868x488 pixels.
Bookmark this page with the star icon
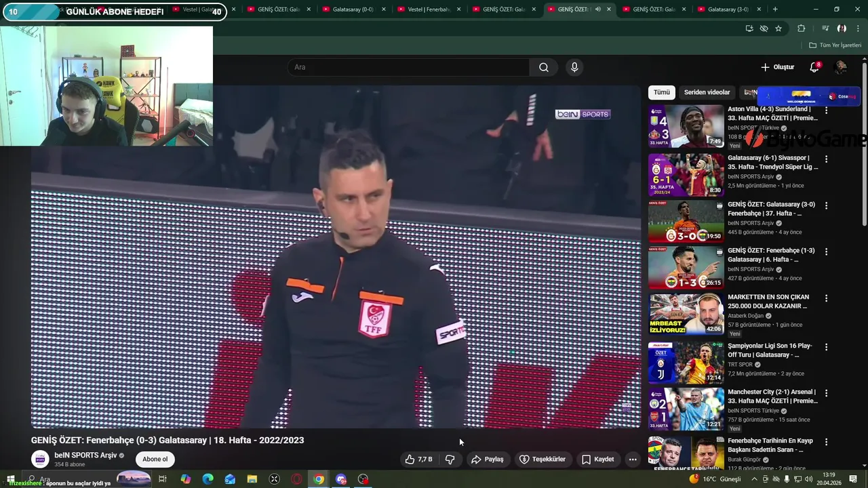point(778,28)
